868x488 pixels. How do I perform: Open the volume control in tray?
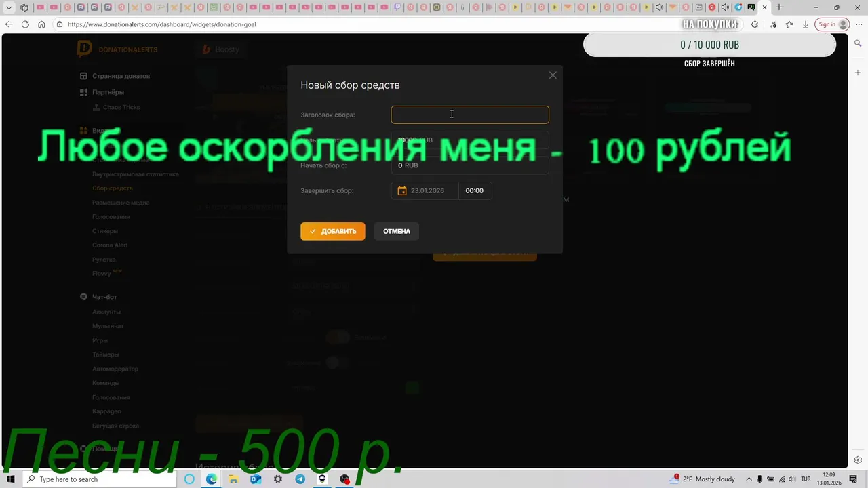pyautogui.click(x=791, y=479)
